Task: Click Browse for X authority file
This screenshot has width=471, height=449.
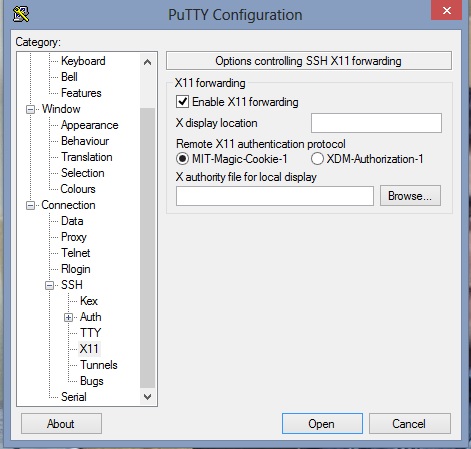Action: tap(410, 196)
